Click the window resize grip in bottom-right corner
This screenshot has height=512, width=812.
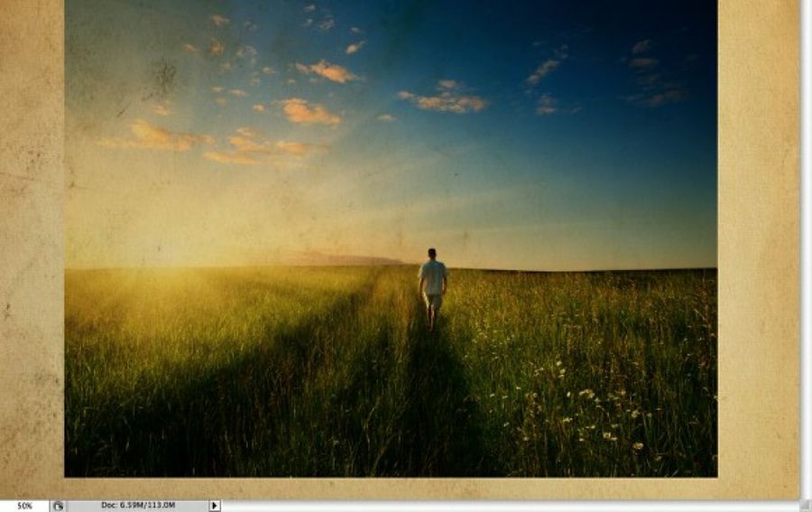pos(806,506)
